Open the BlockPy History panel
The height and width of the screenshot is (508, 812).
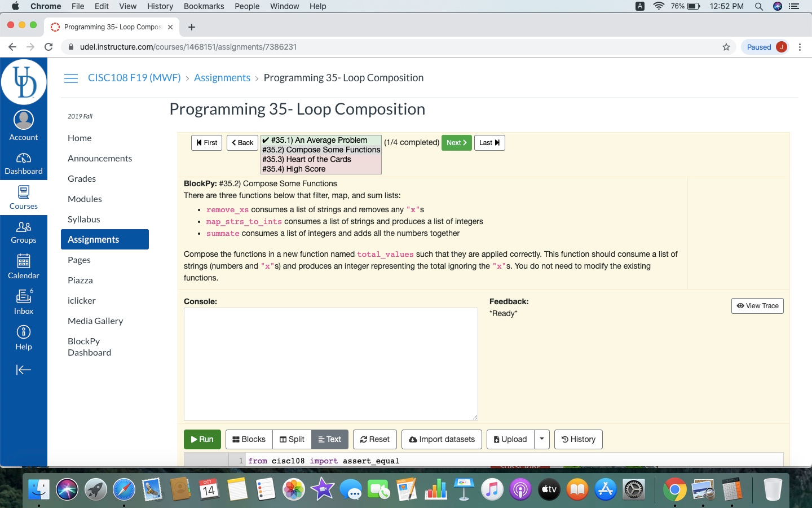click(x=578, y=439)
